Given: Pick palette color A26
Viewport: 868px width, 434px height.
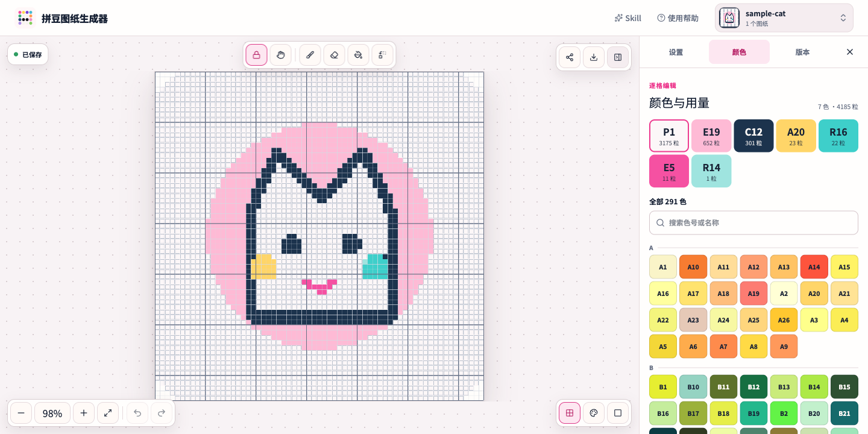Looking at the screenshot, I should 784,320.
